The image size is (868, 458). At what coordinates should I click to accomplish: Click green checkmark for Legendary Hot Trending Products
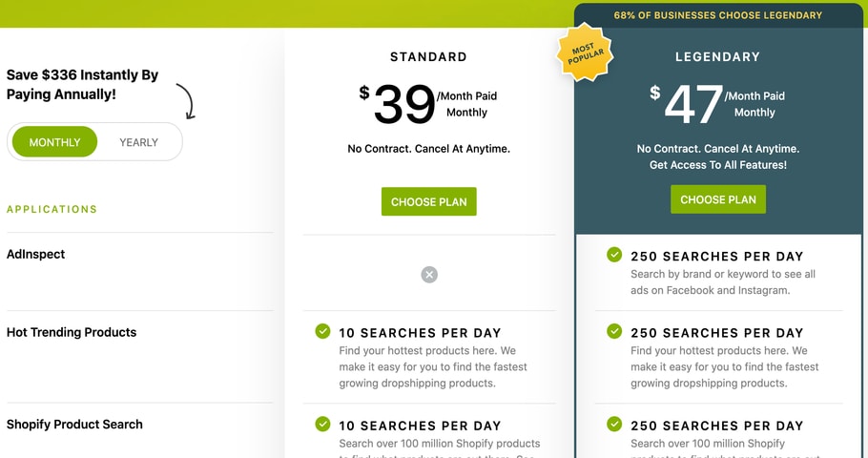tap(614, 332)
